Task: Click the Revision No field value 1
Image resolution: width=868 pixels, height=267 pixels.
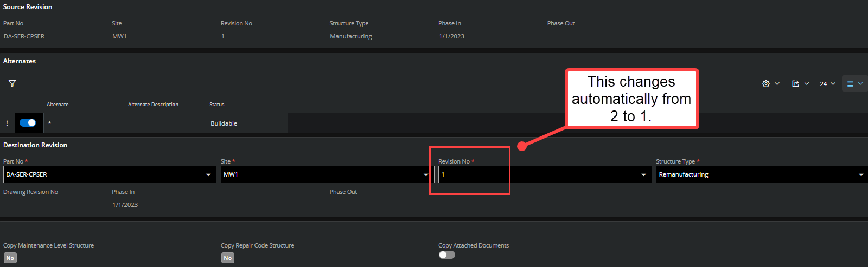Action: (545, 174)
